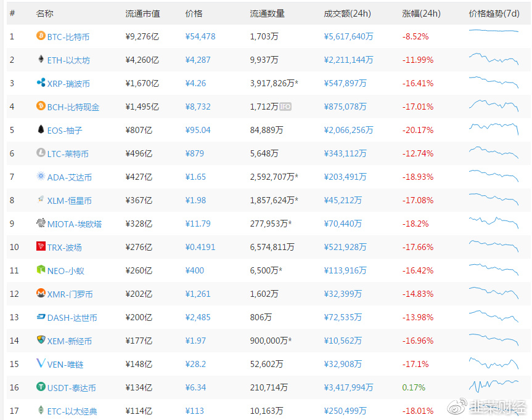
Task: Click the Ethereum diamond icon
Action: 41,59
